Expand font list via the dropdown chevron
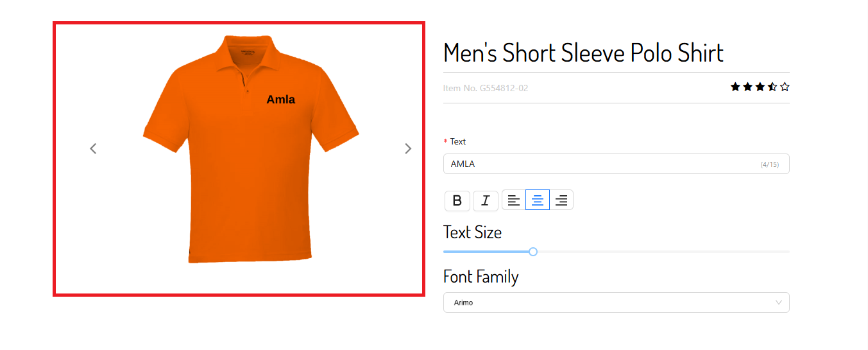 pyautogui.click(x=779, y=302)
